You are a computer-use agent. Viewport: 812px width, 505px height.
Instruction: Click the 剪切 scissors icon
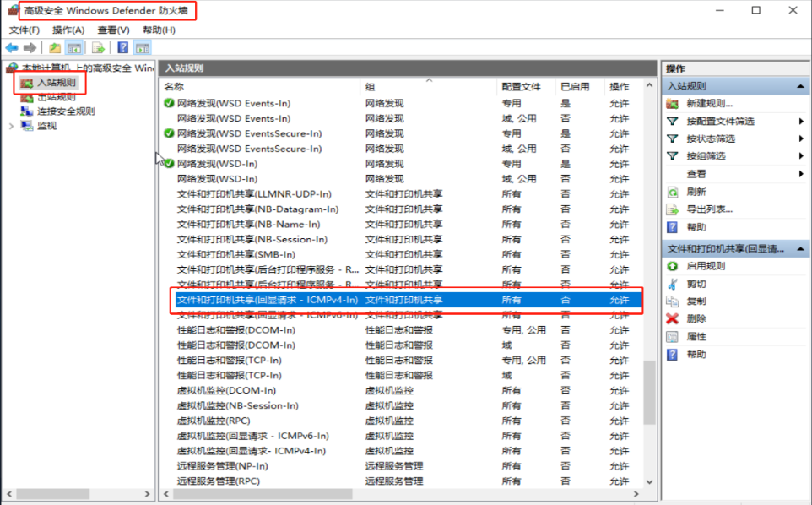point(672,284)
